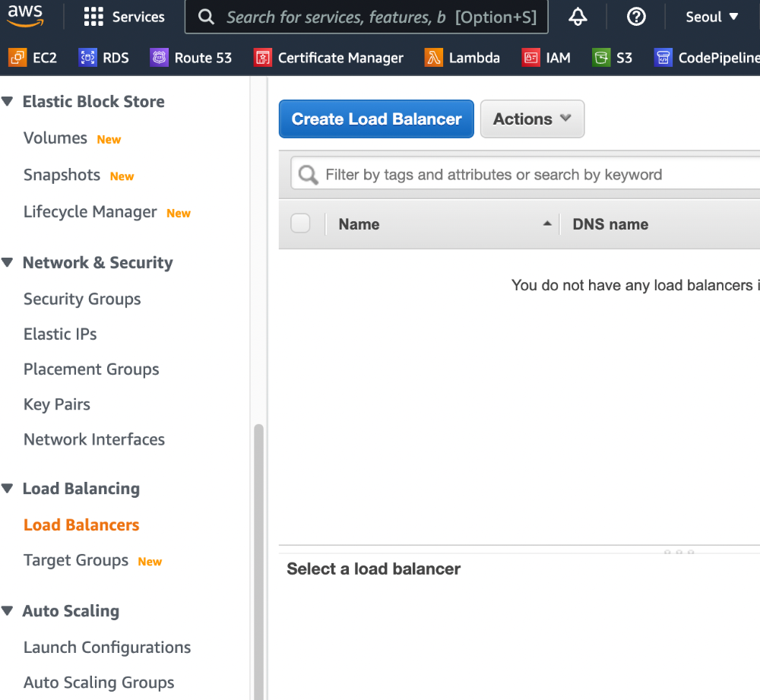760x700 pixels.
Task: Open Lifecycle Manager in sidebar
Action: point(90,212)
